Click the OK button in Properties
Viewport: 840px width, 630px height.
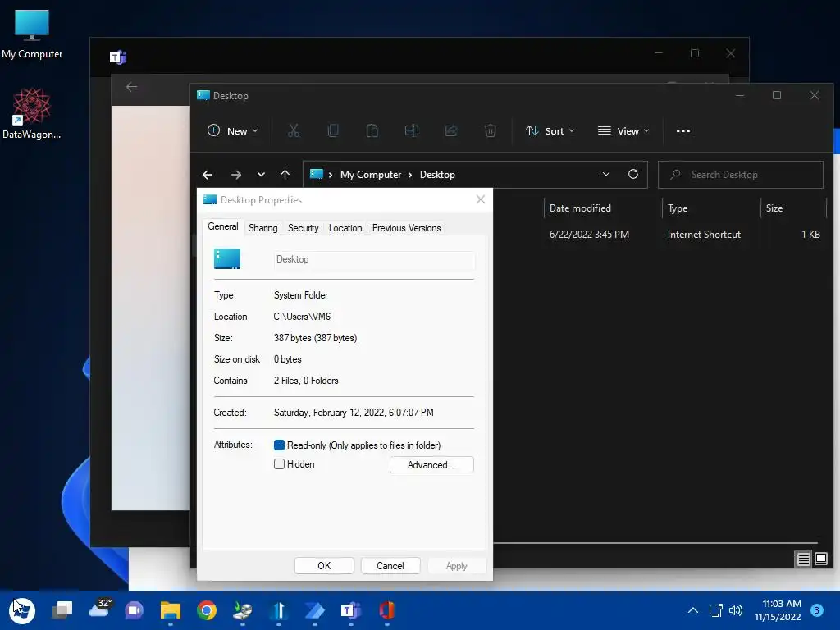pyautogui.click(x=324, y=566)
